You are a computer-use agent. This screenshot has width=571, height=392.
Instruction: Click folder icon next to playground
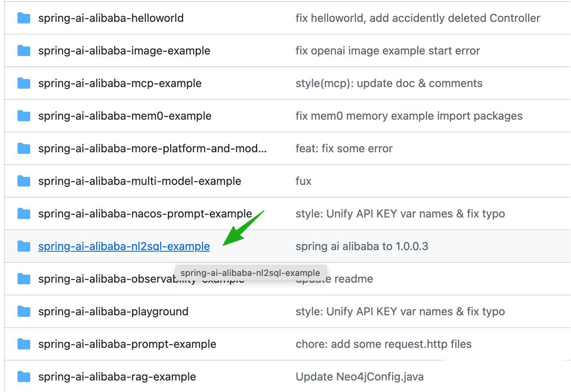(x=24, y=311)
